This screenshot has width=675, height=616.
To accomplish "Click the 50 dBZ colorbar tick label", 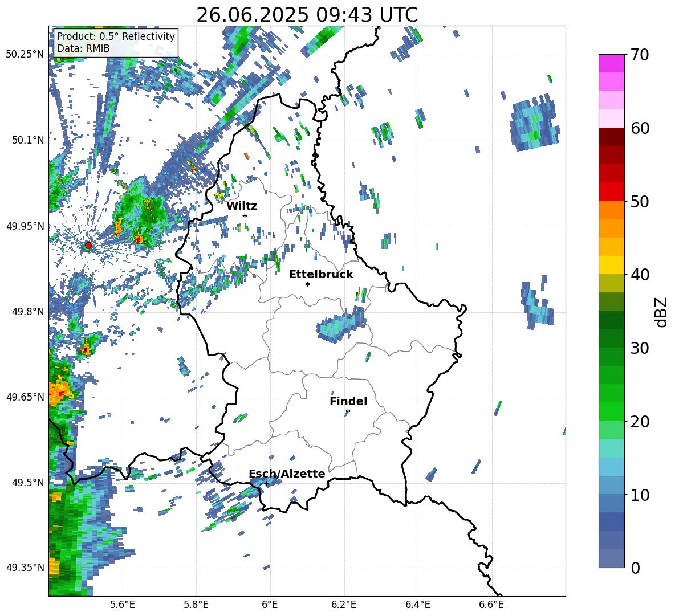I will click(639, 202).
